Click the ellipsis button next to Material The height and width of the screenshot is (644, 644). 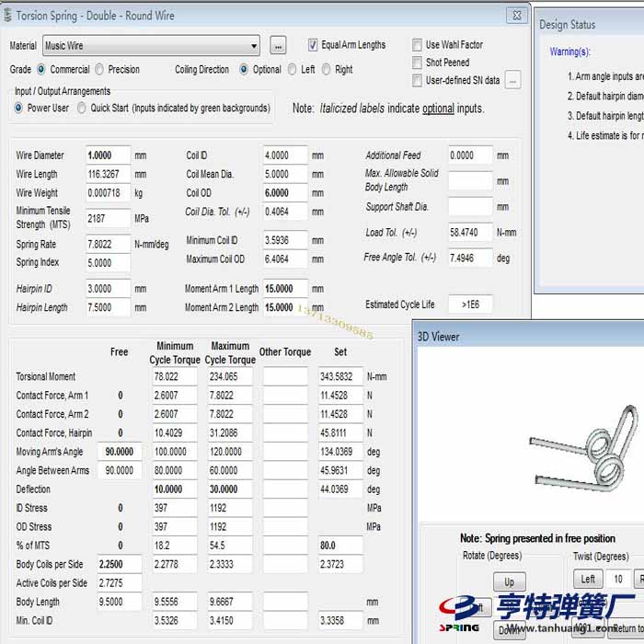point(278,46)
